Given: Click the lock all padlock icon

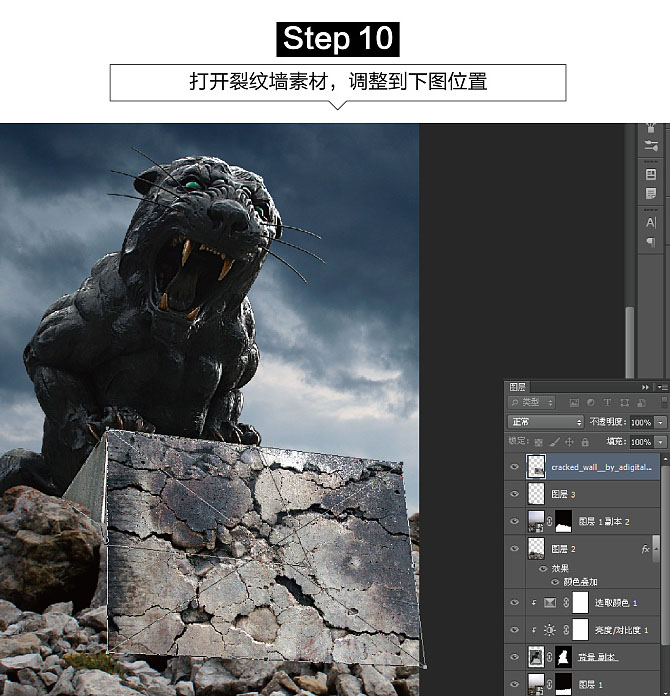Looking at the screenshot, I should tap(584, 441).
